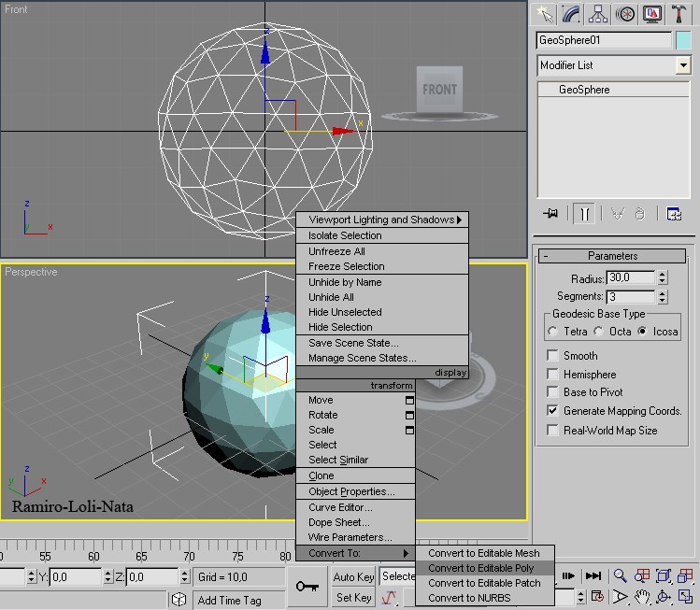The image size is (700, 610).
Task: Click the Radius value field
Action: tap(630, 277)
